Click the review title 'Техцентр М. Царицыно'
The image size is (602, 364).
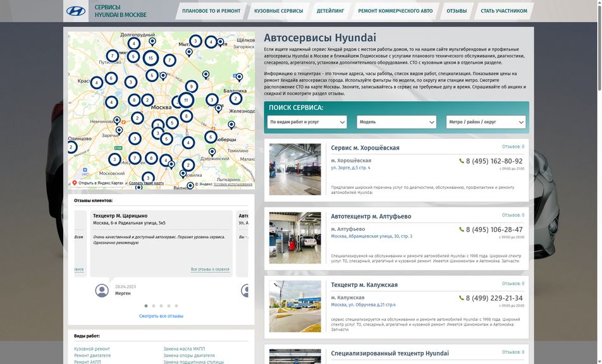click(120, 216)
